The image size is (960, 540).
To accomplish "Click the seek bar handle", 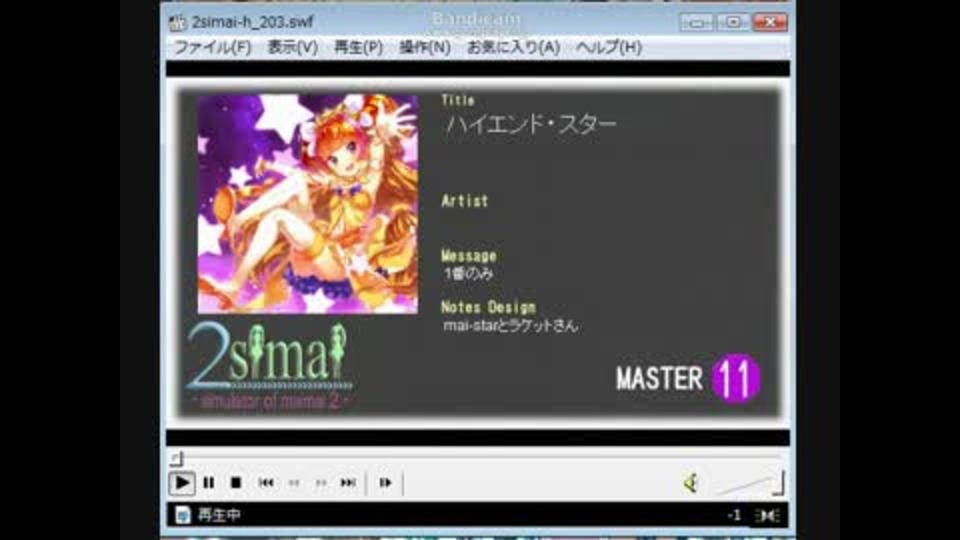I will point(176,458).
